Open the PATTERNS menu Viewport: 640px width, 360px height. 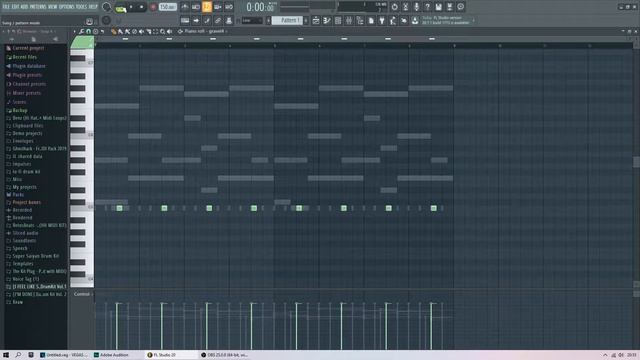pyautogui.click(x=38, y=7)
